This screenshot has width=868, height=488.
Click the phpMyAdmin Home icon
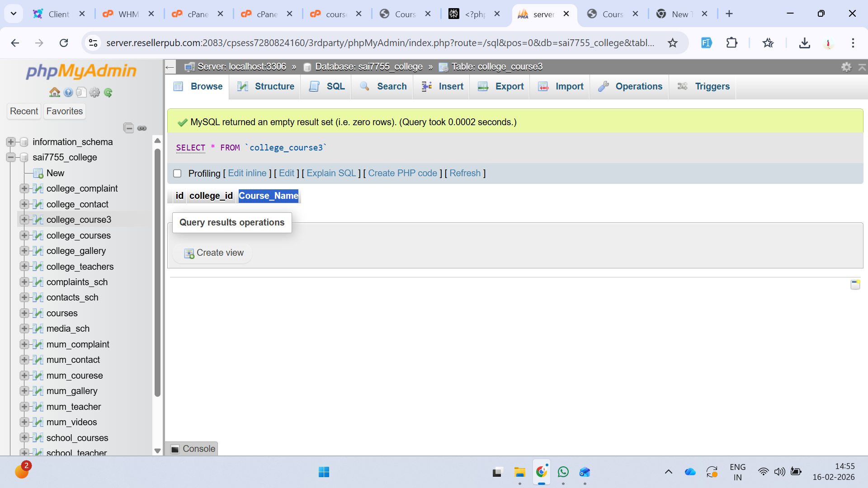pyautogui.click(x=55, y=93)
